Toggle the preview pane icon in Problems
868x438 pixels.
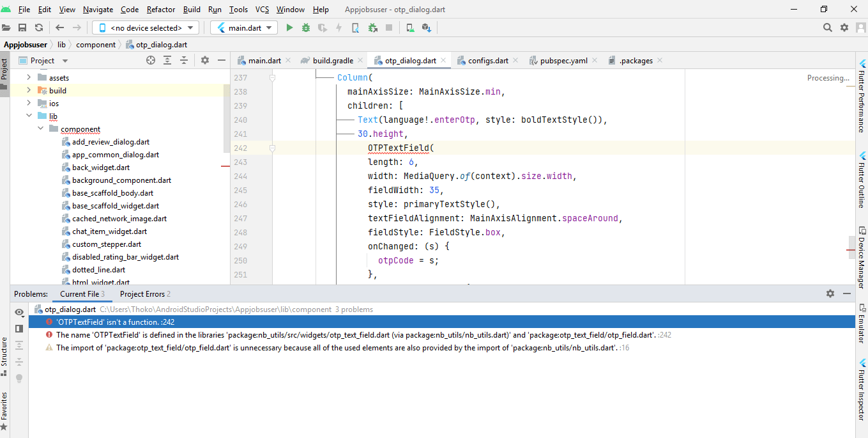coord(19,328)
